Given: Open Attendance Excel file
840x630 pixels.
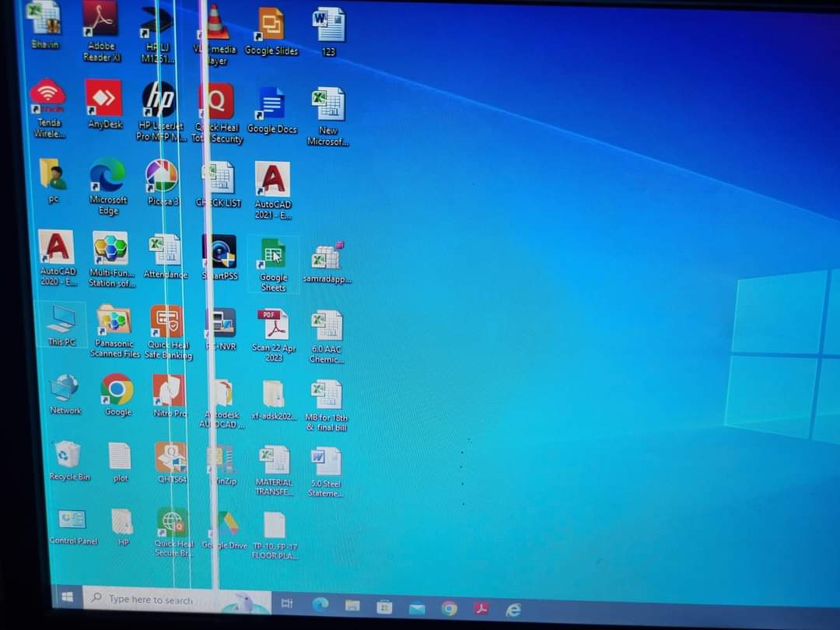Looking at the screenshot, I should [165, 256].
